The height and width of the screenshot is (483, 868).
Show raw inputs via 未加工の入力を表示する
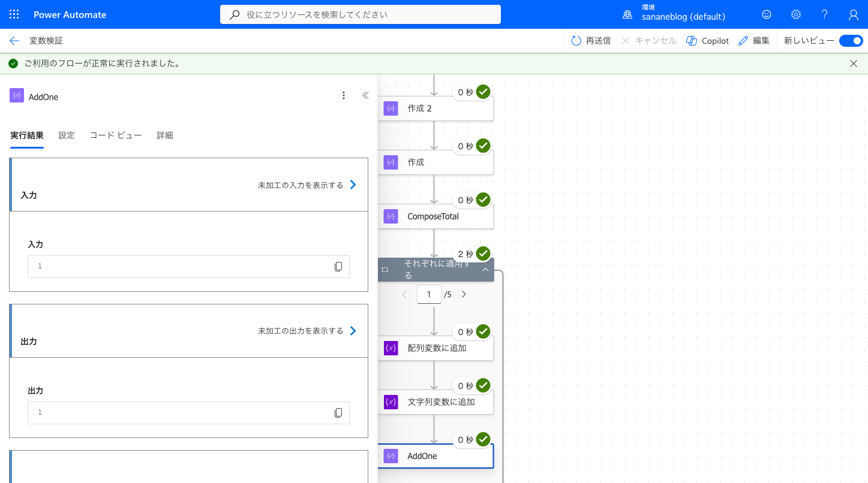[x=307, y=185]
